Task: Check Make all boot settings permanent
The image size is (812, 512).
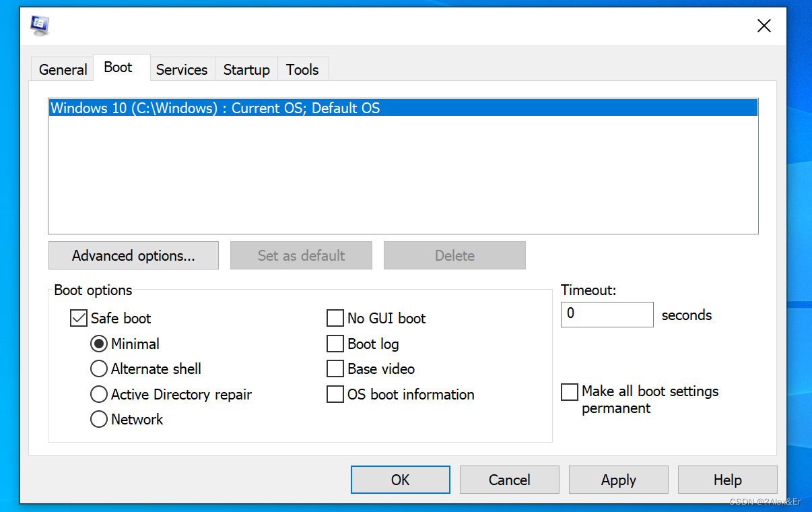Action: pos(570,391)
